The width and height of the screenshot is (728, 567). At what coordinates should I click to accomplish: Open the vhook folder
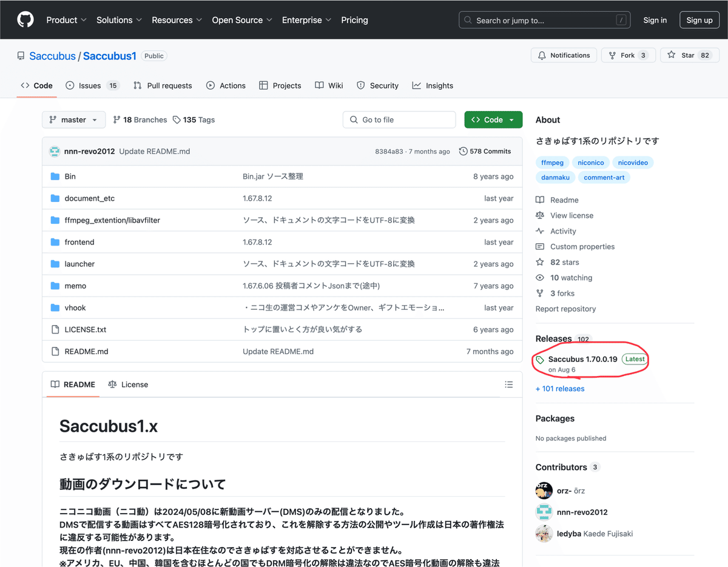click(x=75, y=307)
